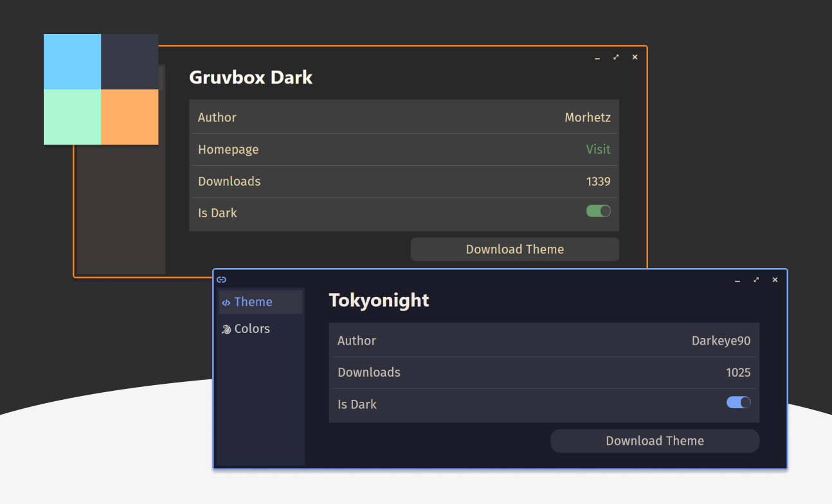The height and width of the screenshot is (504, 832).
Task: Click the Tokyonight window title
Action: coord(379,300)
